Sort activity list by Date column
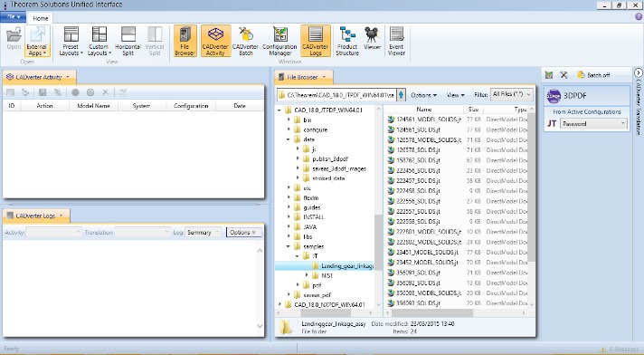The height and width of the screenshot is (355, 644). click(x=240, y=106)
